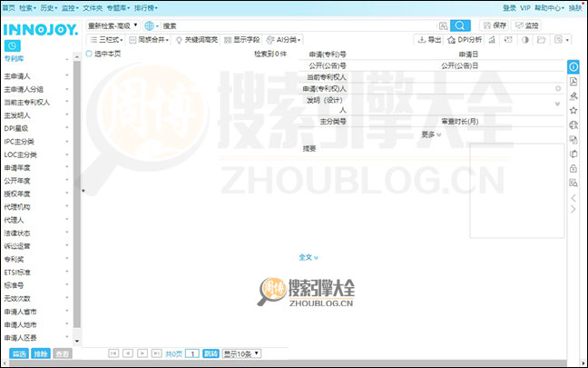Click the folder icon in toolbar
Image resolution: width=588 pixels, height=368 pixels.
click(x=541, y=39)
